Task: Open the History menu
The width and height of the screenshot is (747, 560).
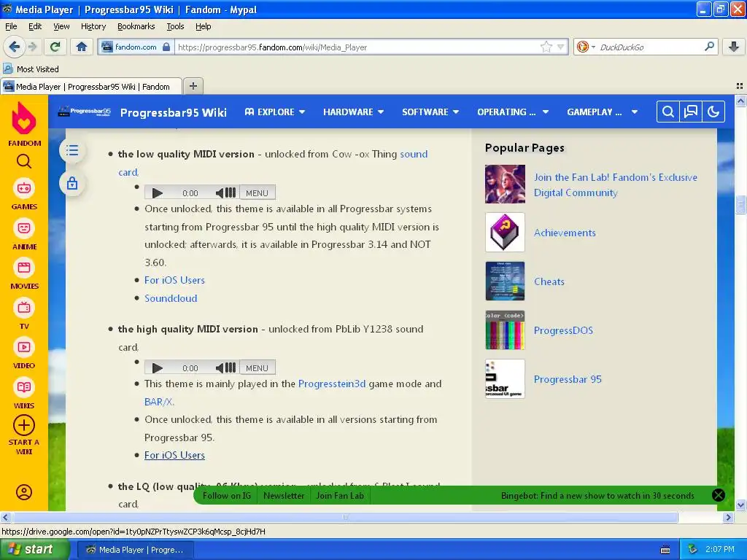Action: (93, 26)
